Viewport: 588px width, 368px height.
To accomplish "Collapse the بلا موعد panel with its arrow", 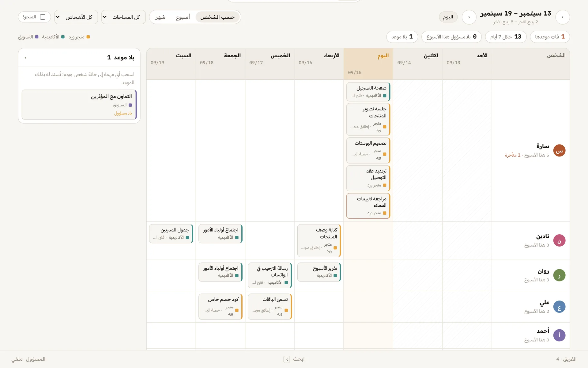I will (25, 58).
